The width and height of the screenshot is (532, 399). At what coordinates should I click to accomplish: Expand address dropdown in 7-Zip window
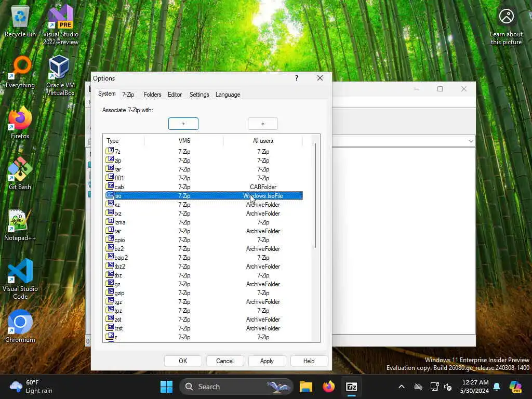point(471,141)
